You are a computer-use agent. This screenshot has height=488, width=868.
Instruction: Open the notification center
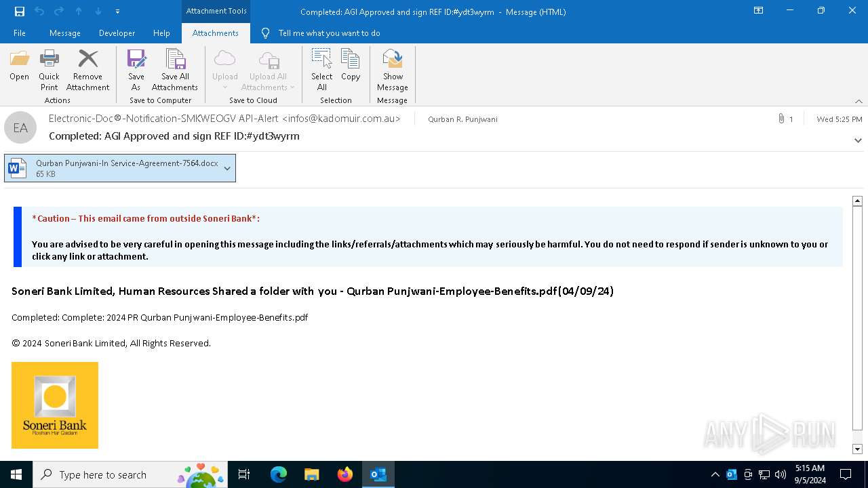(846, 474)
